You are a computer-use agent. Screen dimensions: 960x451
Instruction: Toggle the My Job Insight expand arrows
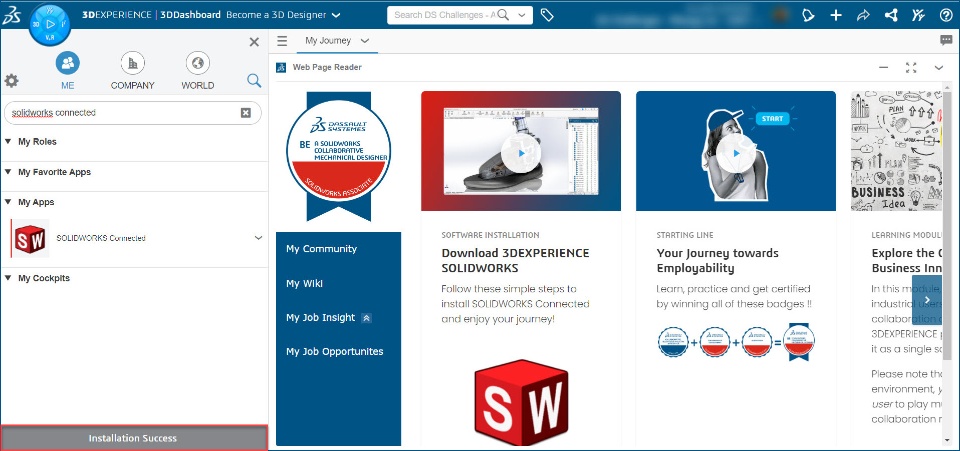coord(366,318)
